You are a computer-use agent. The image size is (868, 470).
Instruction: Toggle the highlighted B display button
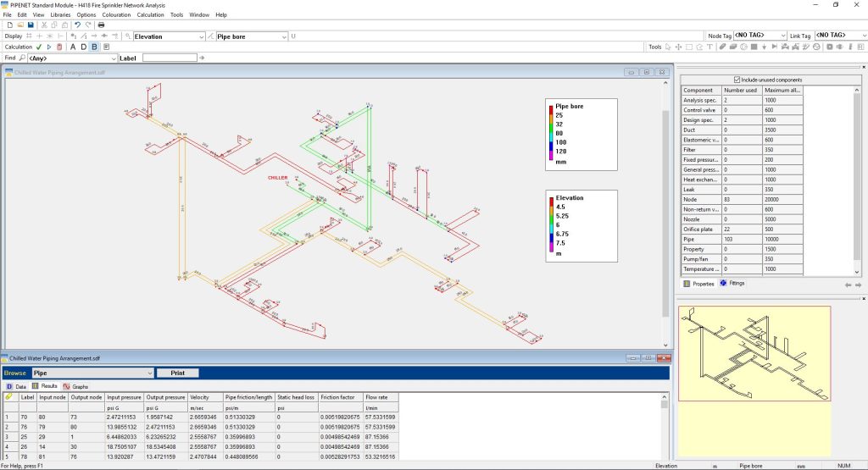(94, 47)
